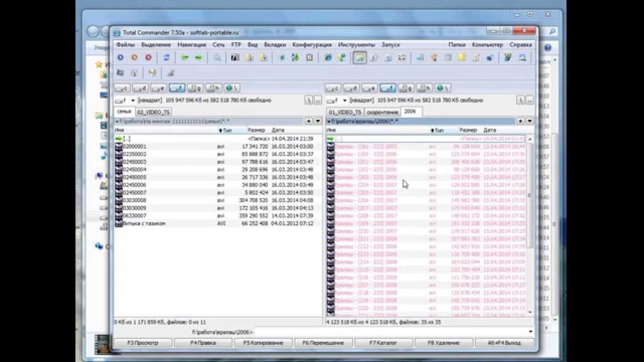644x362 pixels.
Task: Sort left panel by Дата column
Action: pos(278,130)
